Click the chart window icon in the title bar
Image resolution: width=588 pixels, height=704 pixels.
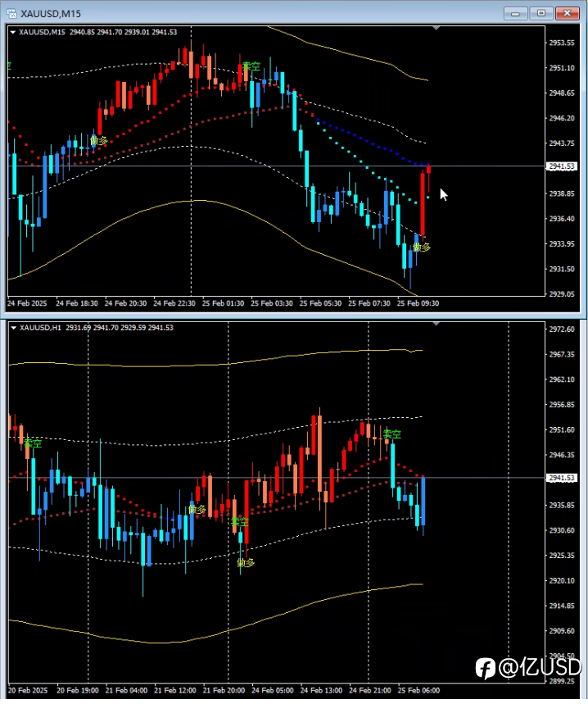click(12, 13)
